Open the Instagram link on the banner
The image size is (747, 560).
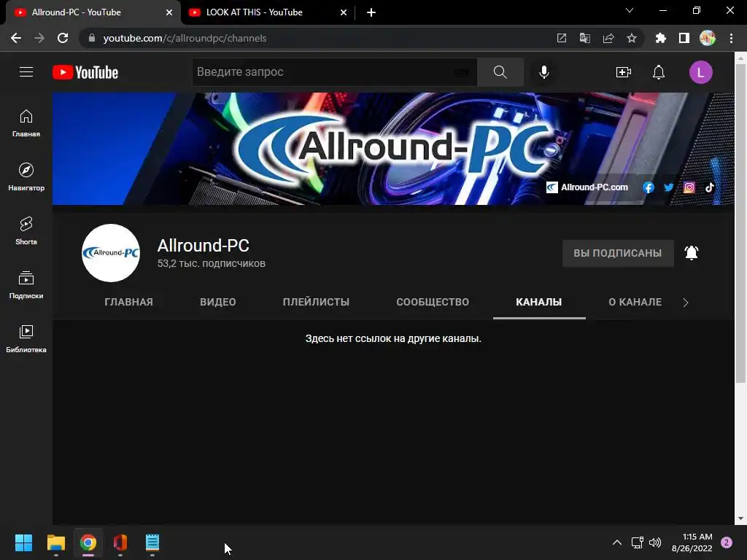(689, 187)
